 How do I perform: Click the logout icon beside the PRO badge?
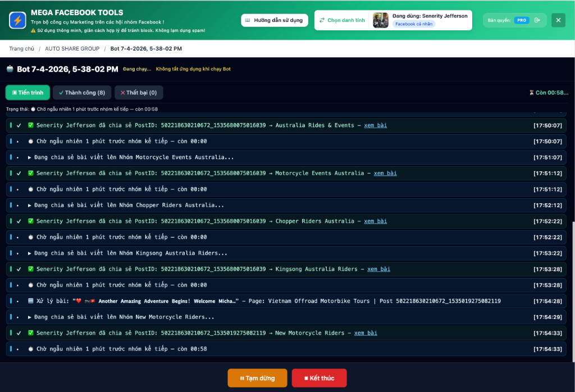pos(537,20)
